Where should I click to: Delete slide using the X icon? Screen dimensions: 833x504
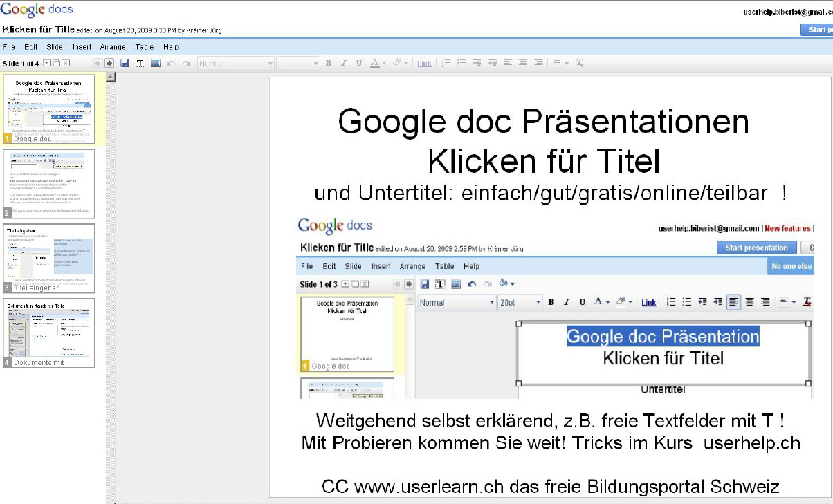coord(66,63)
